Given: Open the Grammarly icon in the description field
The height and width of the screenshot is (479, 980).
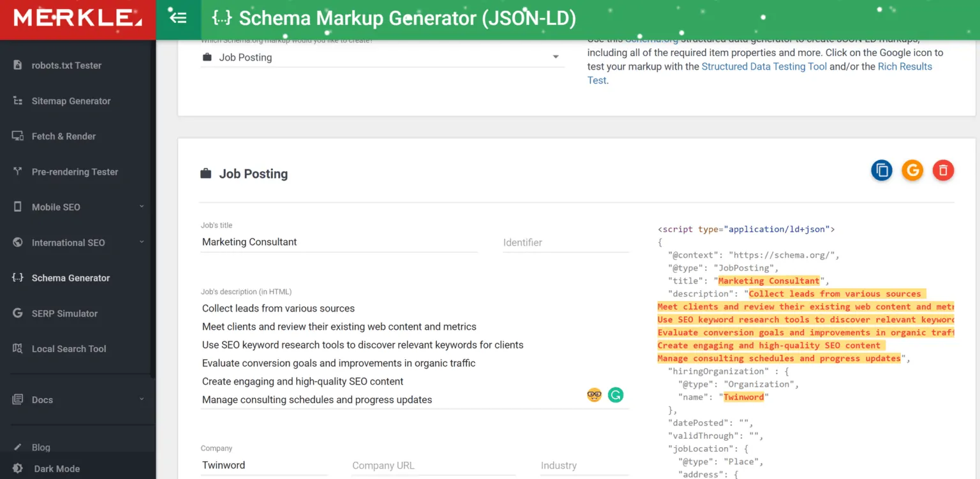Looking at the screenshot, I should [x=615, y=395].
